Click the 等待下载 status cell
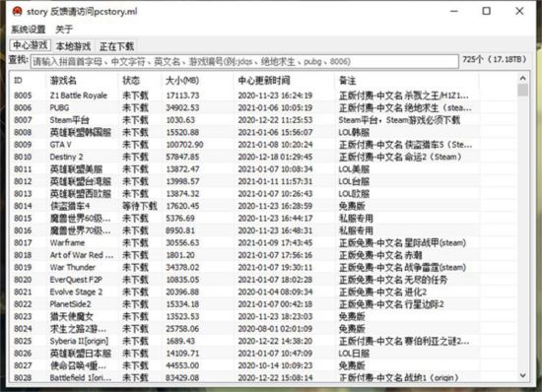542x392 pixels. (x=140, y=206)
